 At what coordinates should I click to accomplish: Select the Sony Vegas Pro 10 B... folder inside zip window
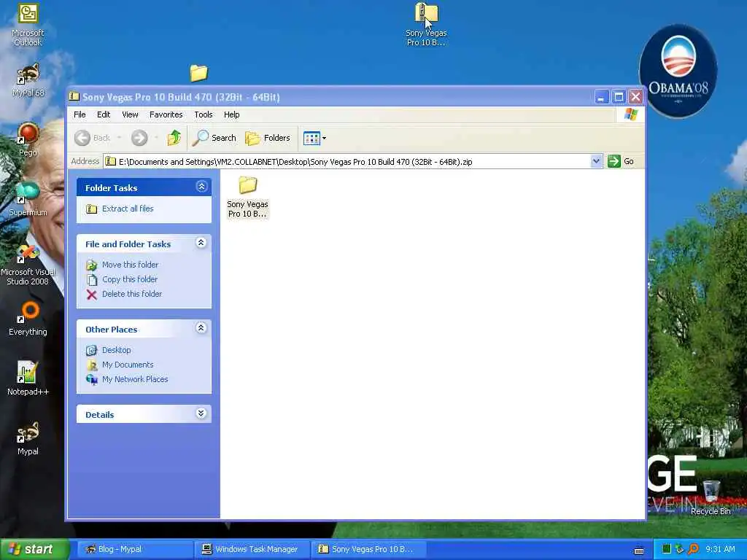(247, 197)
